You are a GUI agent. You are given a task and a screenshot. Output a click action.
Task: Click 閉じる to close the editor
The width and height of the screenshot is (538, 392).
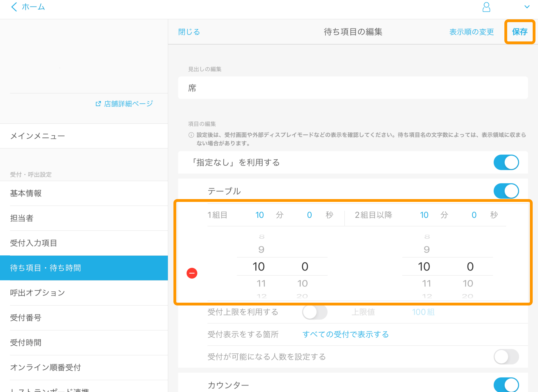pos(189,32)
